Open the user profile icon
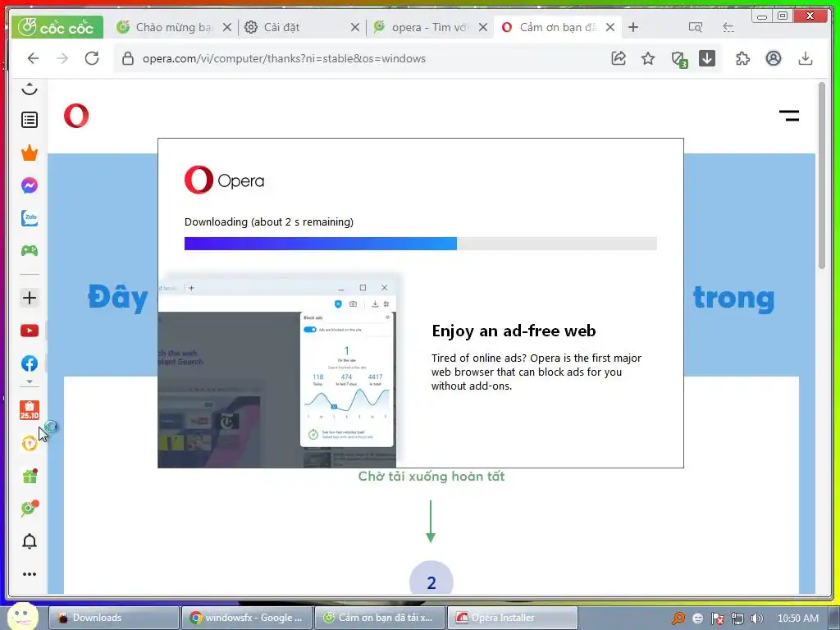 coord(773,58)
